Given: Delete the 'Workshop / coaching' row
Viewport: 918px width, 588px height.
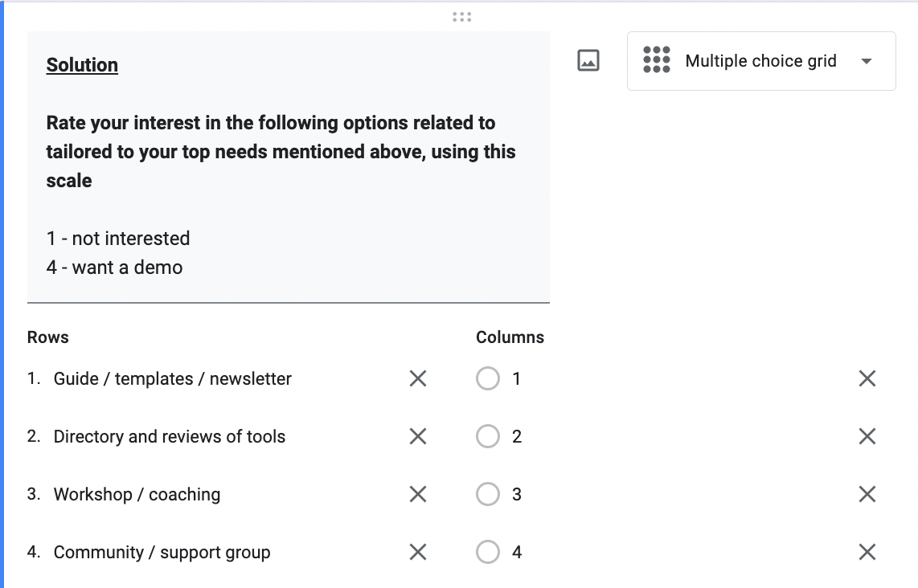Looking at the screenshot, I should click(418, 494).
